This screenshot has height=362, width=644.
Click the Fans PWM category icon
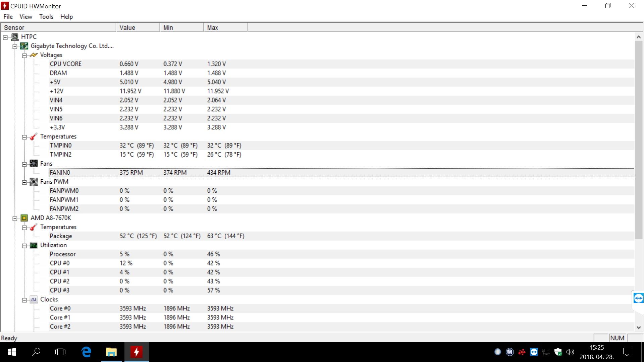tap(34, 182)
